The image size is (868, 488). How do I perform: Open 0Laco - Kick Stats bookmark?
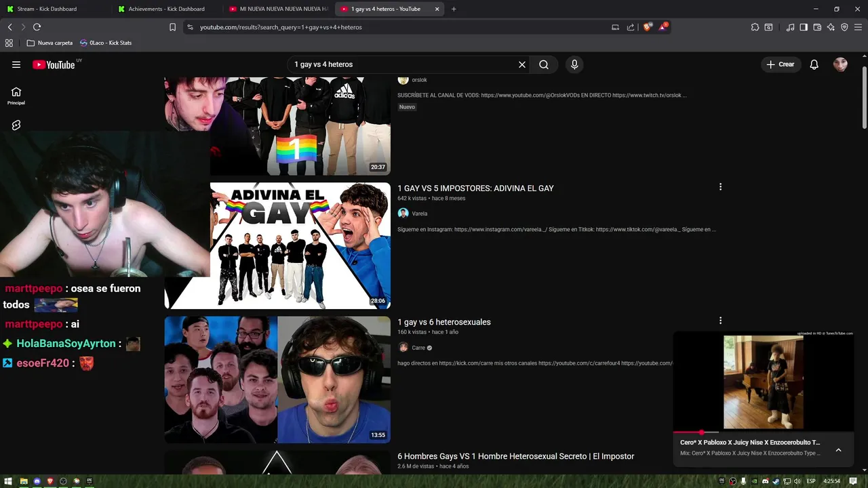pos(106,43)
